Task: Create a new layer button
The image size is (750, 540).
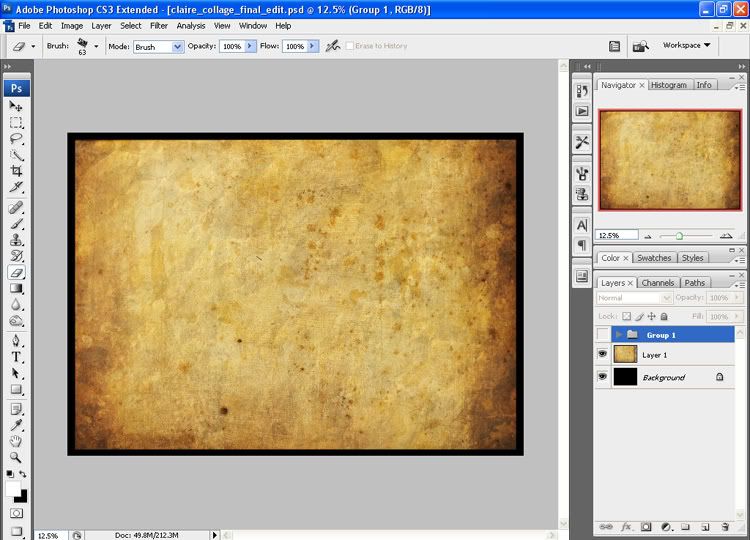Action: [705, 527]
